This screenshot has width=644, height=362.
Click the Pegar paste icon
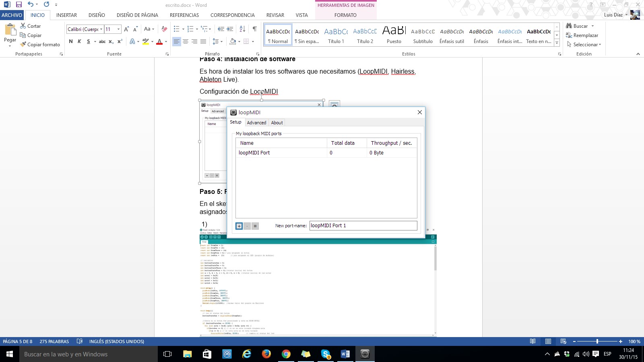(x=10, y=30)
